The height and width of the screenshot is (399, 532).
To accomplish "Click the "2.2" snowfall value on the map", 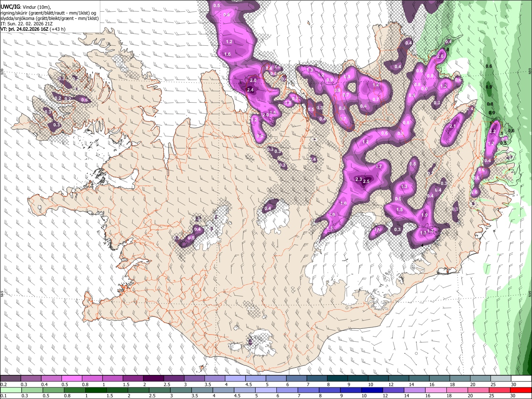I will pyautogui.click(x=493, y=131).
